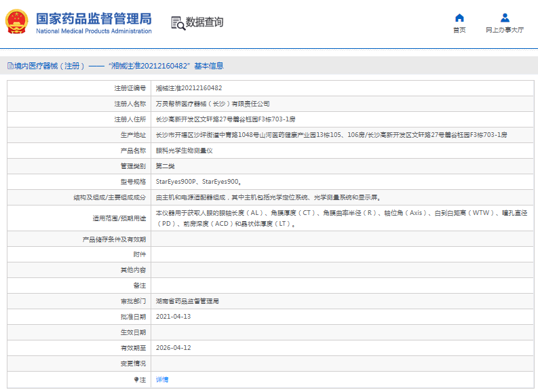Go to 网上办事大厅 text label
Viewport: 538px width, 392px height.
coord(505,30)
